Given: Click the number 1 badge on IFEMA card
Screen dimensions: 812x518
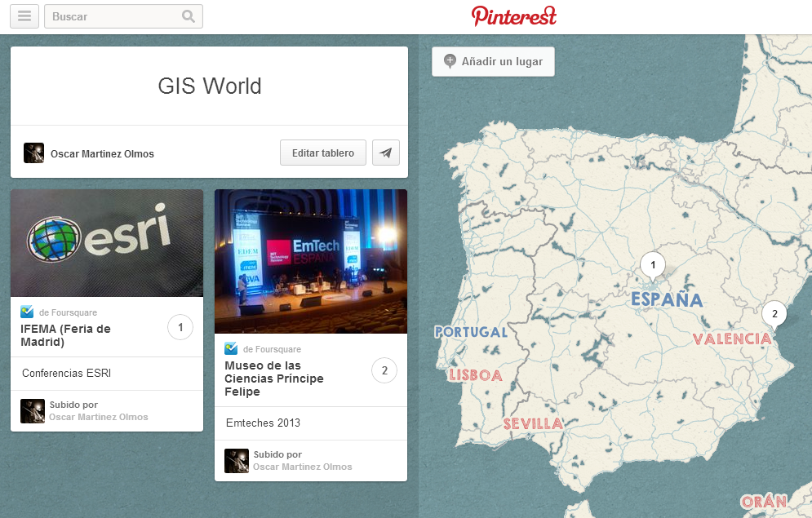Looking at the screenshot, I should click(x=180, y=328).
